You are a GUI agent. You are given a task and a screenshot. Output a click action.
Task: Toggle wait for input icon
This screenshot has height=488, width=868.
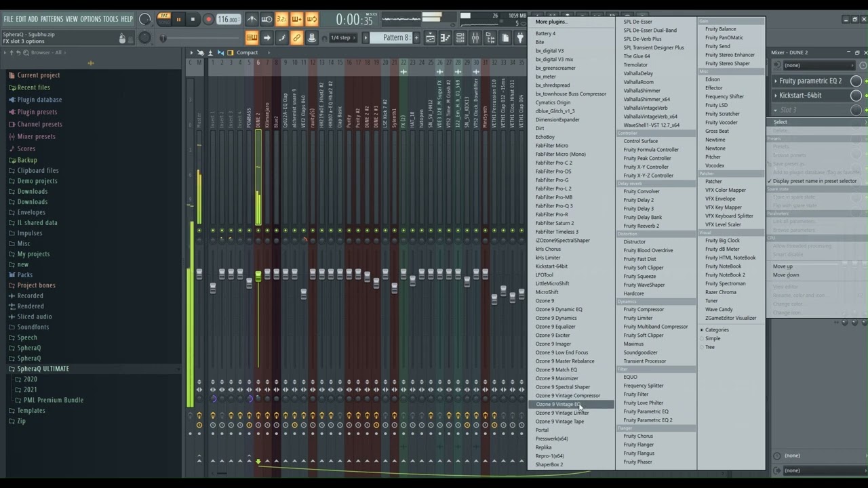click(267, 20)
